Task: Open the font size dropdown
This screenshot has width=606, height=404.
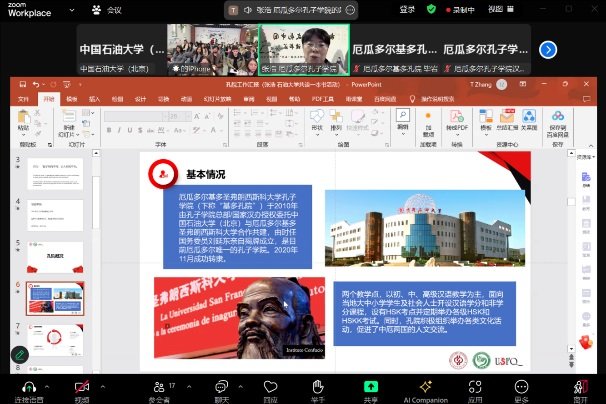Action: pos(189,116)
